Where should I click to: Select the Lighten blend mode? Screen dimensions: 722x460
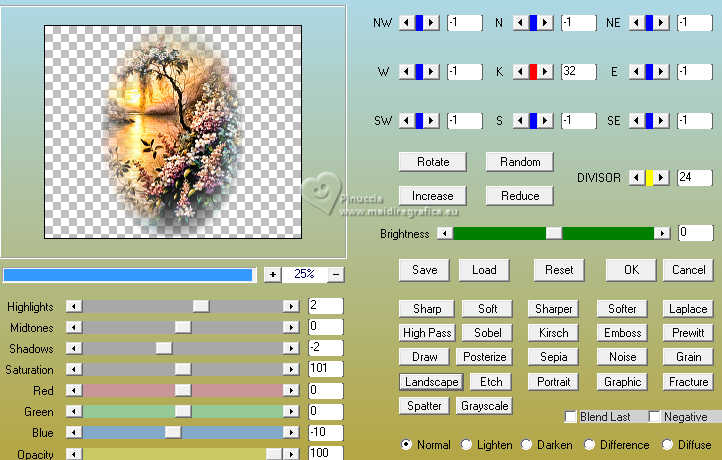pyautogui.click(x=466, y=445)
